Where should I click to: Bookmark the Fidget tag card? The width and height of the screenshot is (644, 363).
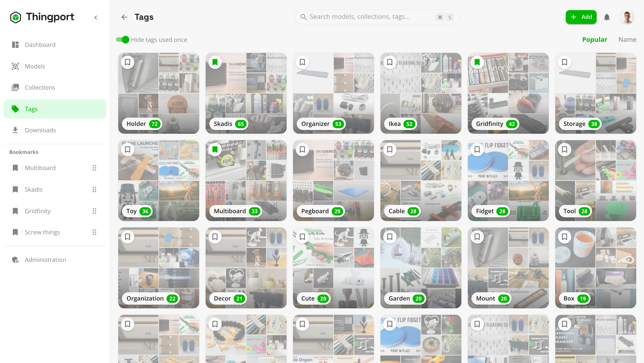click(477, 150)
